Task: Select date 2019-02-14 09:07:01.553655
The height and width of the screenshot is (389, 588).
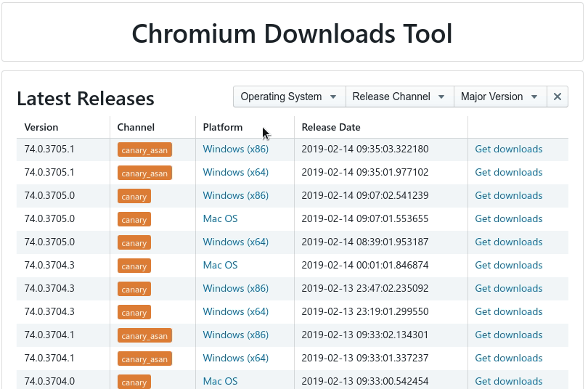Action: click(x=365, y=219)
